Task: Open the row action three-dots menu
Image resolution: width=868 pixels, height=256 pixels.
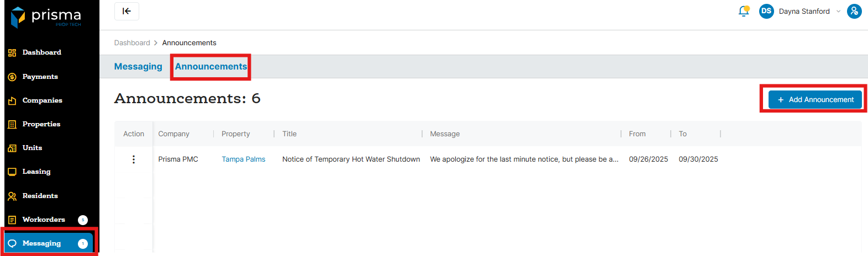Action: tap(133, 159)
